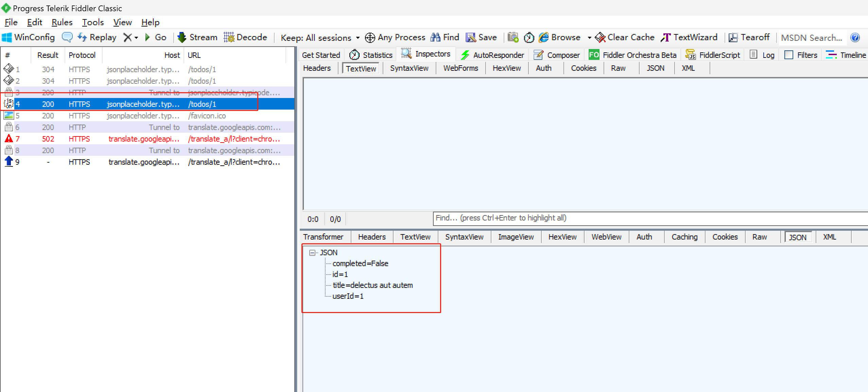This screenshot has width=868, height=392.
Task: Select response ImageView tab
Action: pos(516,237)
